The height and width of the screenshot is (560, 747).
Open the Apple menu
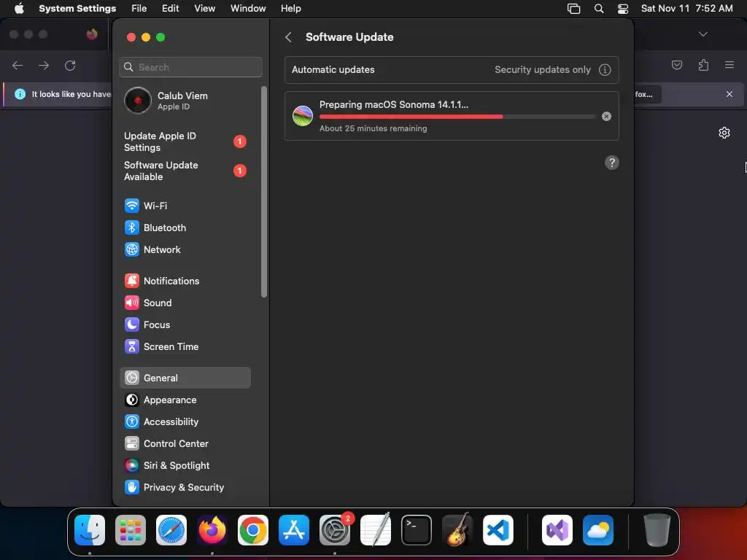19,9
